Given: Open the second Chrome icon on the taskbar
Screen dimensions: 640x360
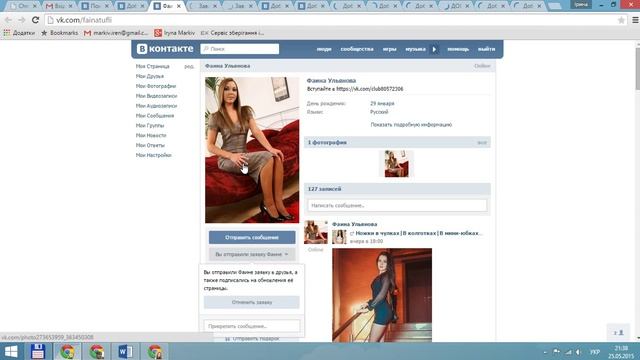Looking at the screenshot, I should 97,351.
